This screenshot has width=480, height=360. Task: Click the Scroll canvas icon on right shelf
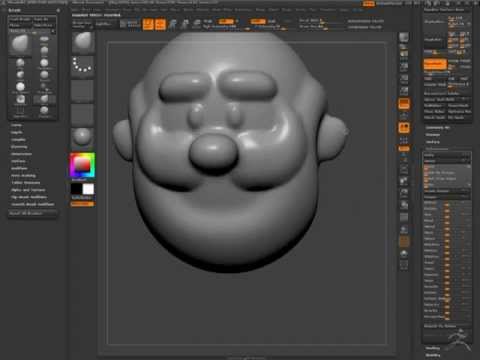pos(404,54)
